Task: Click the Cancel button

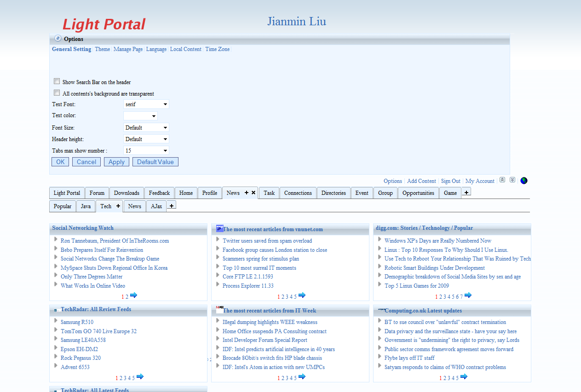Action: click(86, 162)
